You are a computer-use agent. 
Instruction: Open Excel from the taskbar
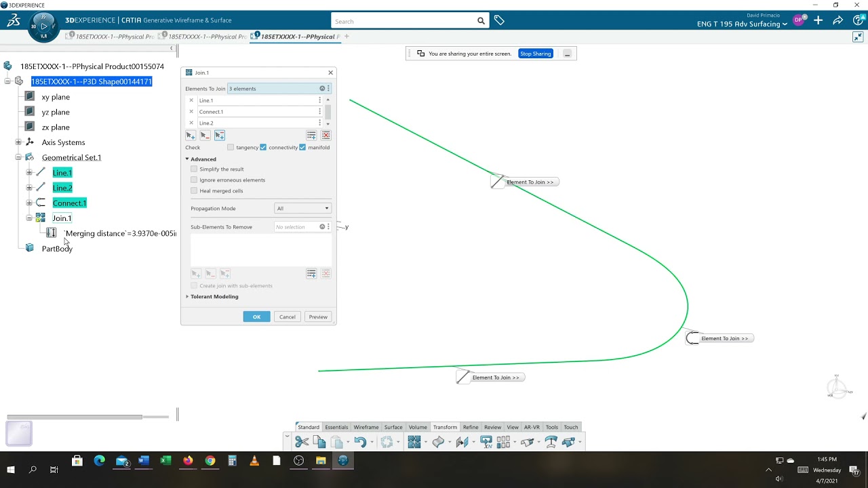click(x=165, y=461)
